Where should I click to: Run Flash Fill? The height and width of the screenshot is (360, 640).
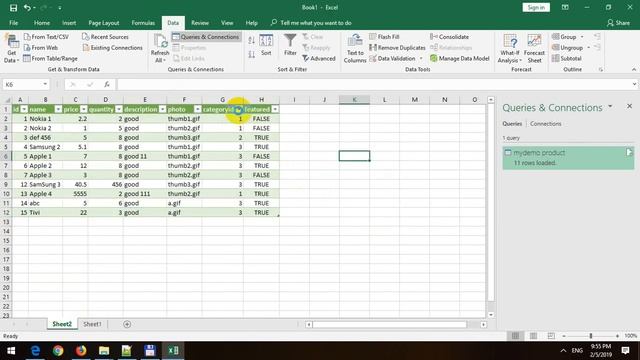384,37
